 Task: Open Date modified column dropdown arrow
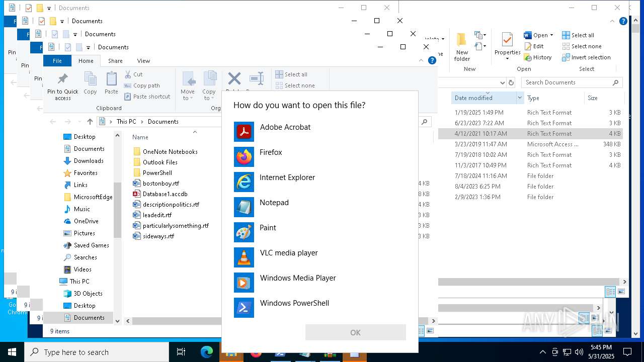tap(520, 98)
